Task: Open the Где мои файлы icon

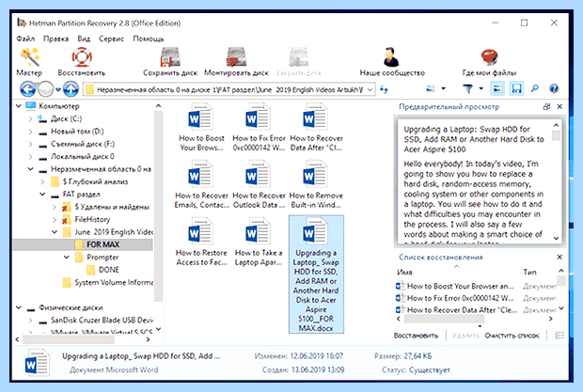Action: (489, 58)
